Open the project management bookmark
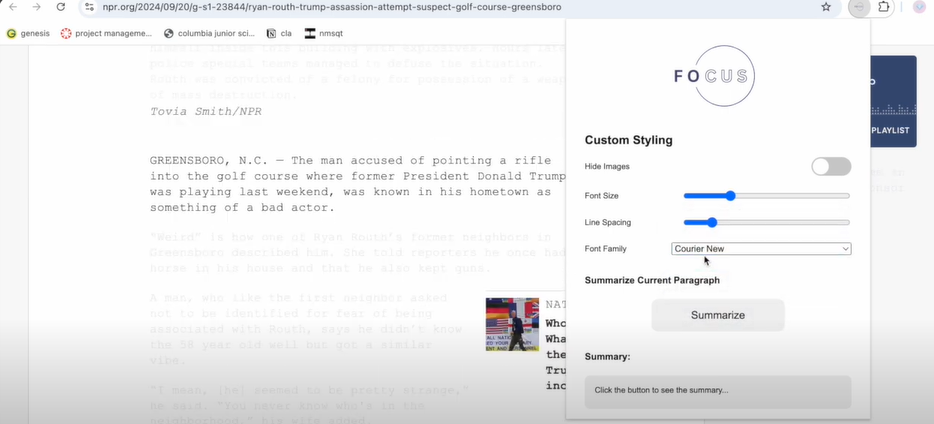 click(x=107, y=33)
